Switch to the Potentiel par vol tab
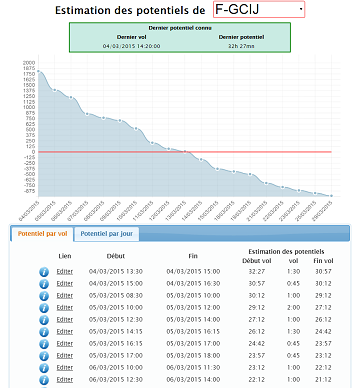This screenshot has height=388, width=360. coord(42,234)
